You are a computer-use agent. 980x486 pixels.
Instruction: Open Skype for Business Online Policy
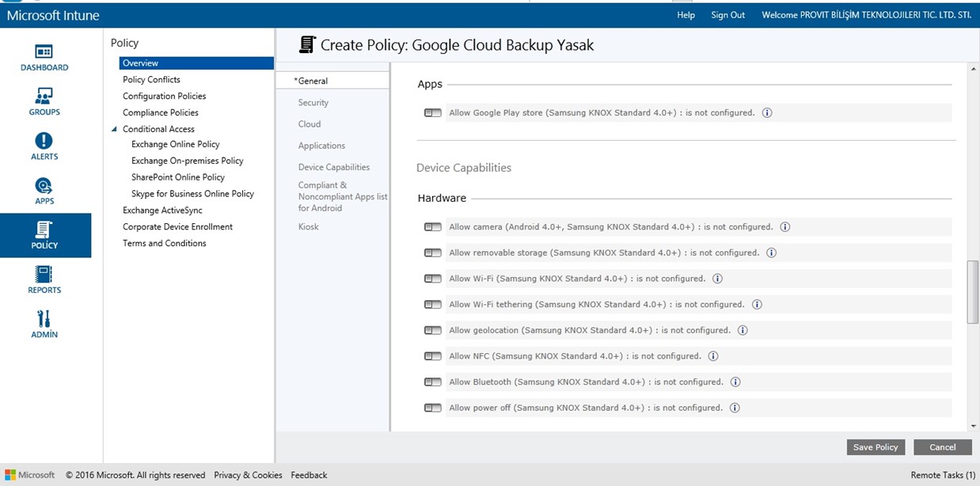pos(192,194)
